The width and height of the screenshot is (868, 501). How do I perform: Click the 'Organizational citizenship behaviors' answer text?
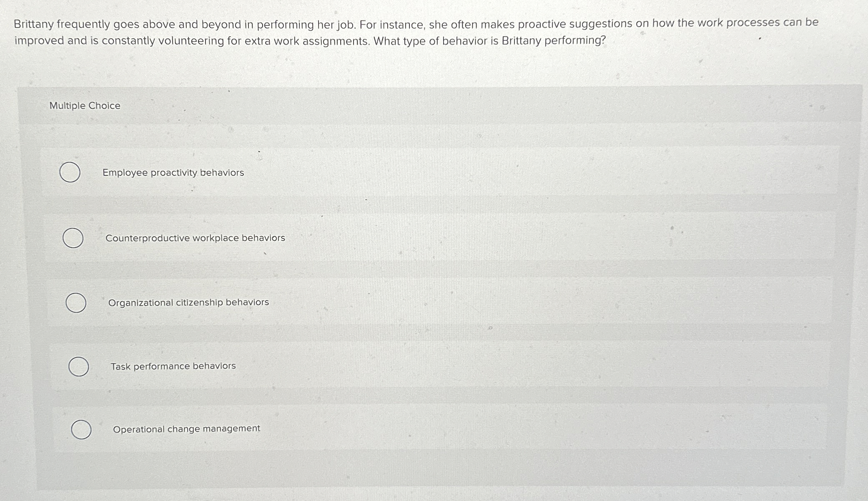[188, 302]
